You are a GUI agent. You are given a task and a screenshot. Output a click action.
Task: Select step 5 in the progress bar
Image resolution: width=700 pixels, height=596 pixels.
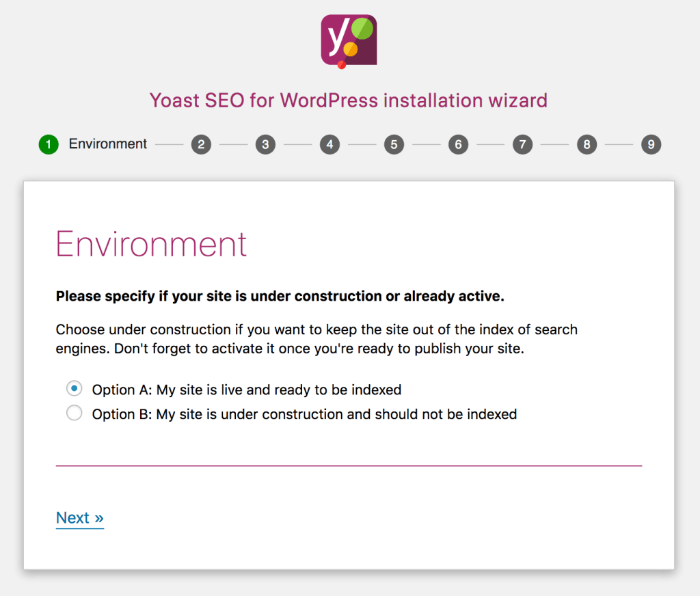pos(394,144)
